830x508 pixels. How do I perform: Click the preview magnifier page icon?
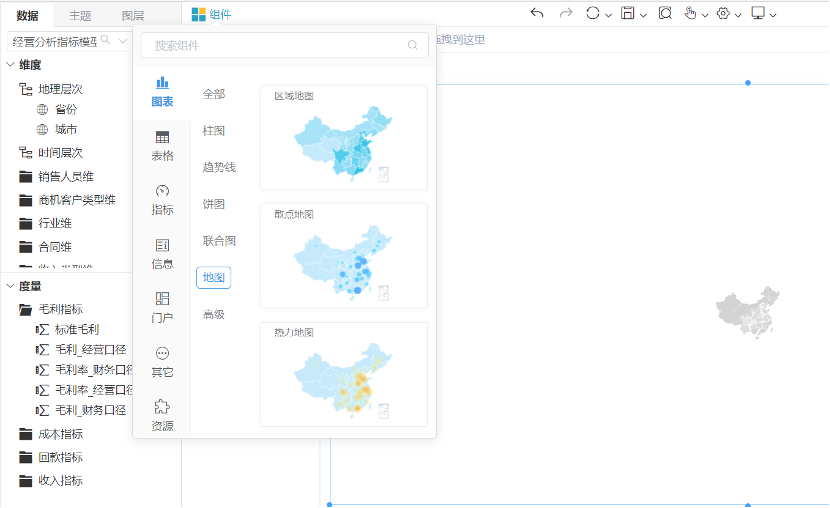[x=665, y=13]
